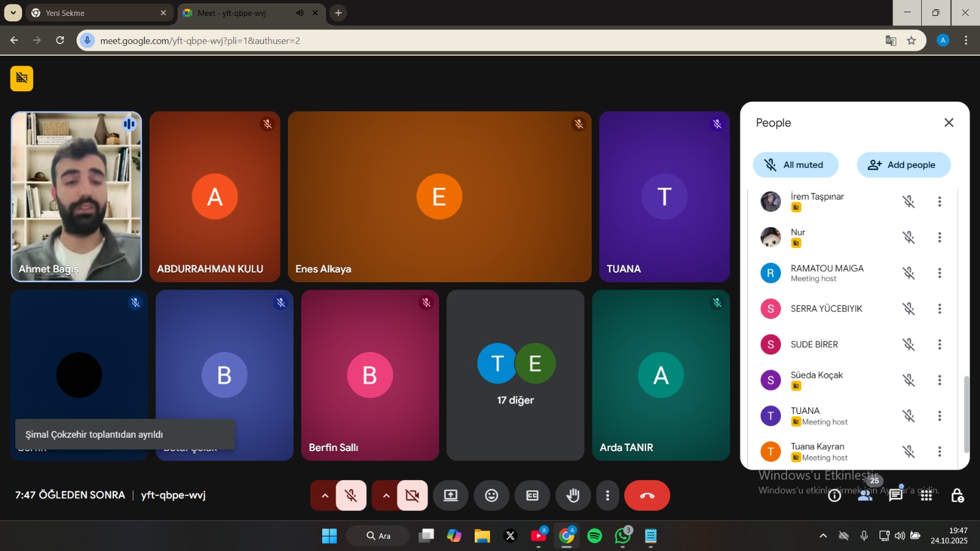980x551 pixels.
Task: Open more options menu in call bar
Action: point(607,495)
